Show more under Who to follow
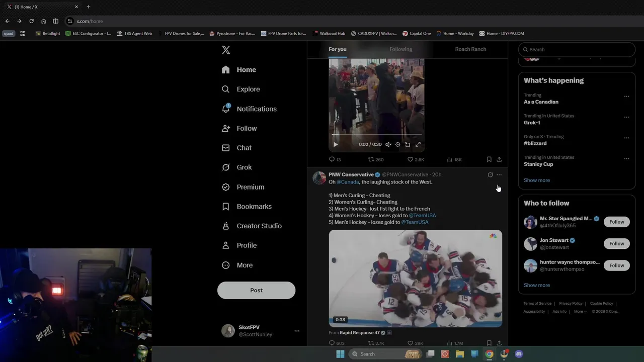The width and height of the screenshot is (644, 362). click(x=537, y=285)
